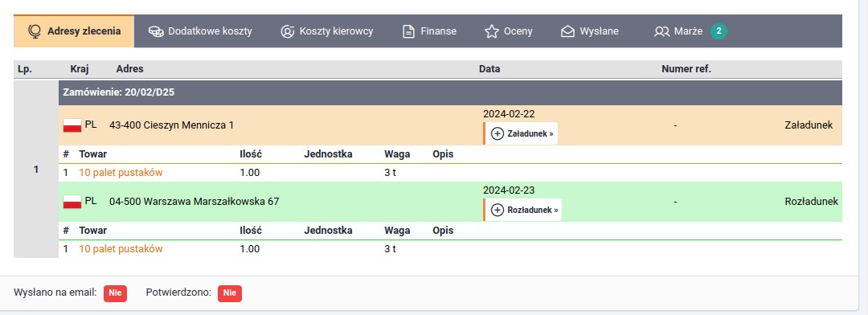
Task: Click the document icon beside Finanse
Action: [408, 31]
